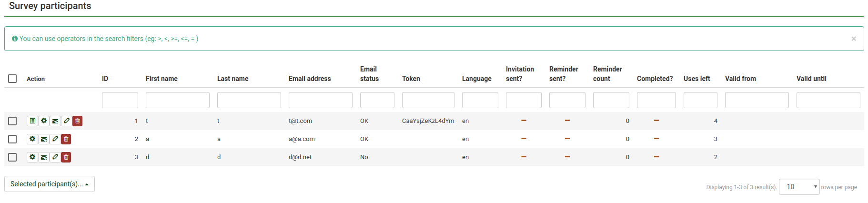Edit participant 1 with pencil icon
The width and height of the screenshot is (868, 203).
(67, 121)
